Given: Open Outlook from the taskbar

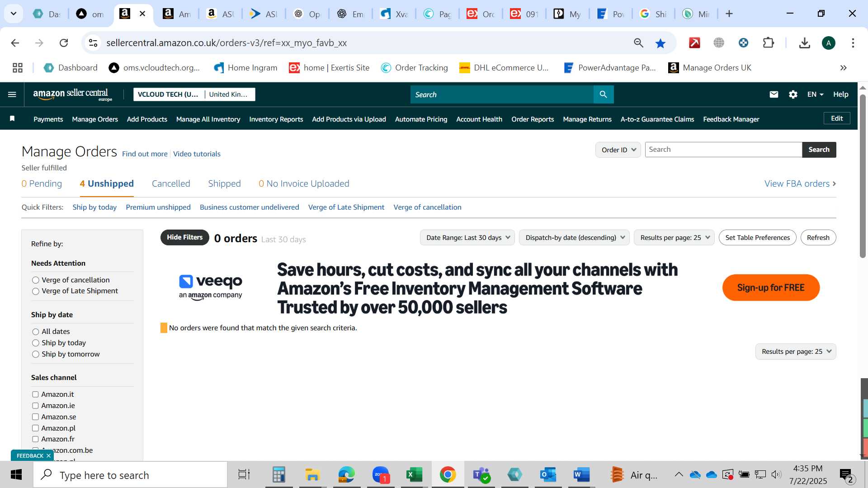Looking at the screenshot, I should [548, 475].
